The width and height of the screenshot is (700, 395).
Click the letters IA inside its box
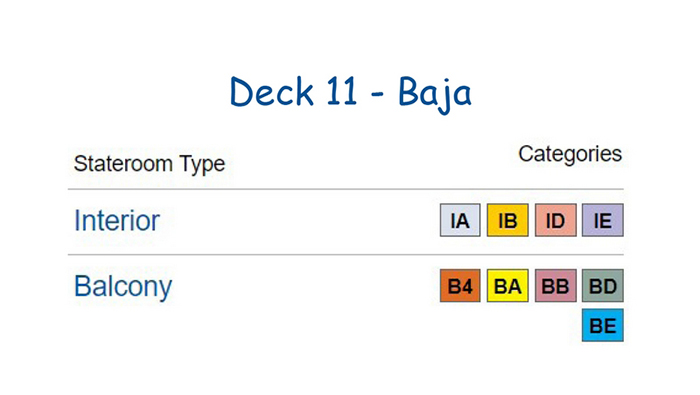(x=460, y=221)
